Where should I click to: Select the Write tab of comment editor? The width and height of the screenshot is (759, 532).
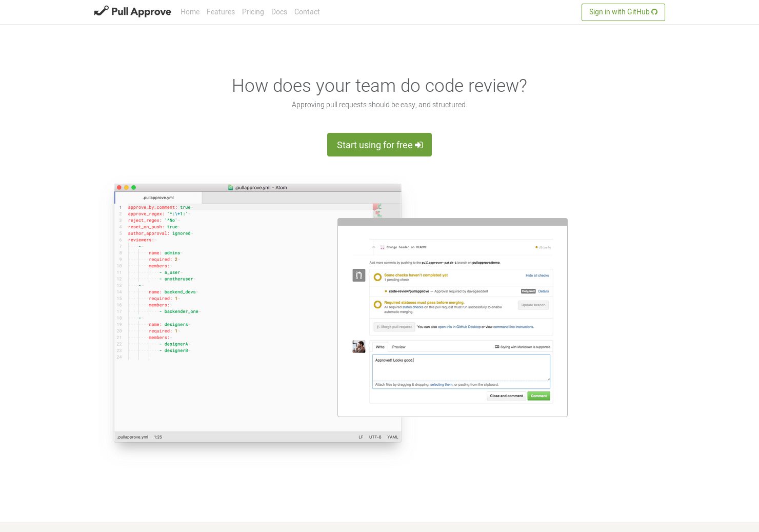380,347
